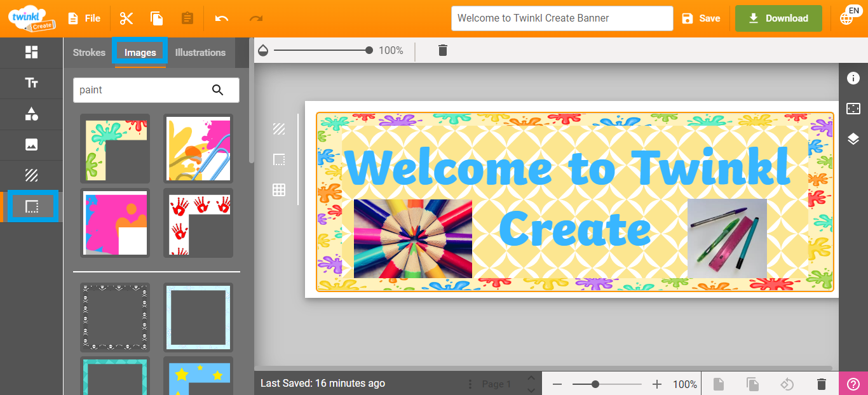
Task: Click the grid icon beside canvas
Action: pos(279,189)
